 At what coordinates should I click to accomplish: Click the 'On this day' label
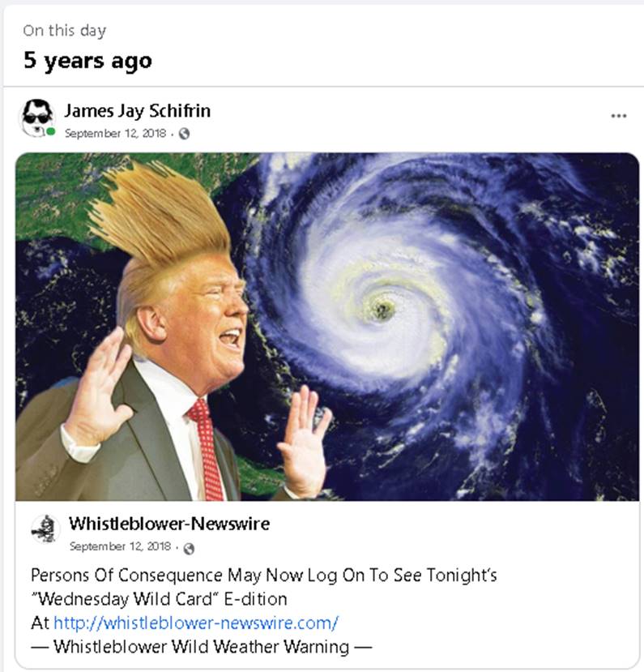point(65,31)
